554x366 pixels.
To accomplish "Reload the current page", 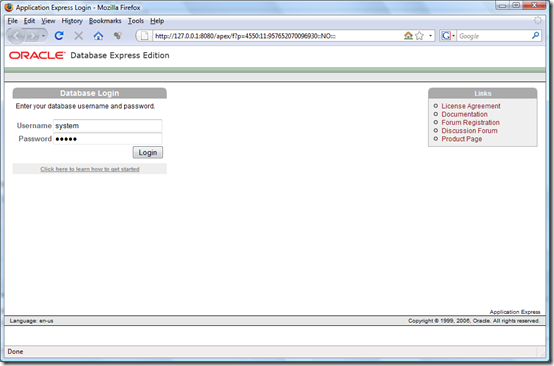I will click(x=59, y=36).
